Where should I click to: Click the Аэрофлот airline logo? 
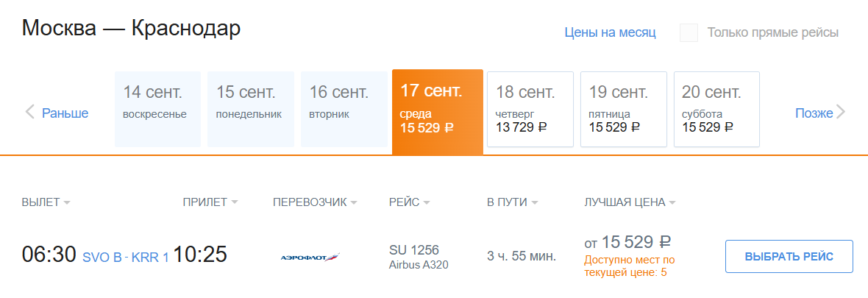click(x=310, y=257)
